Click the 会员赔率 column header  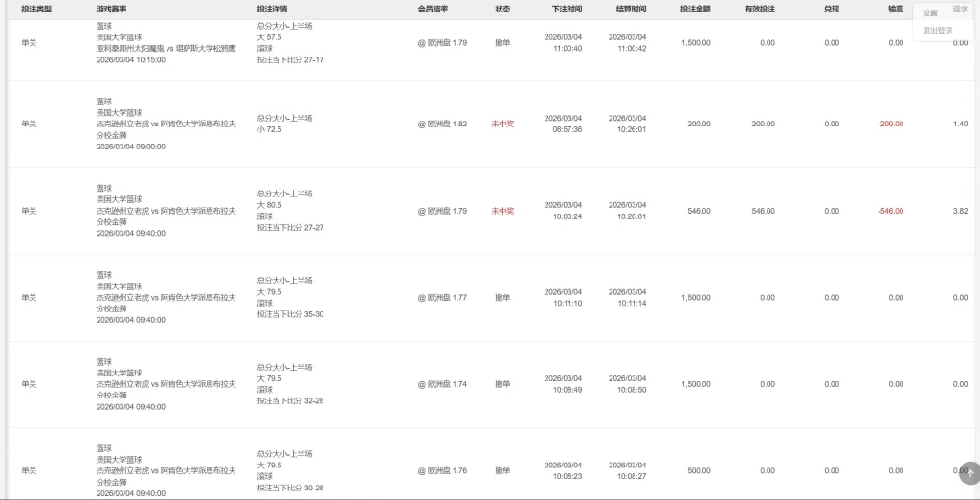click(433, 9)
